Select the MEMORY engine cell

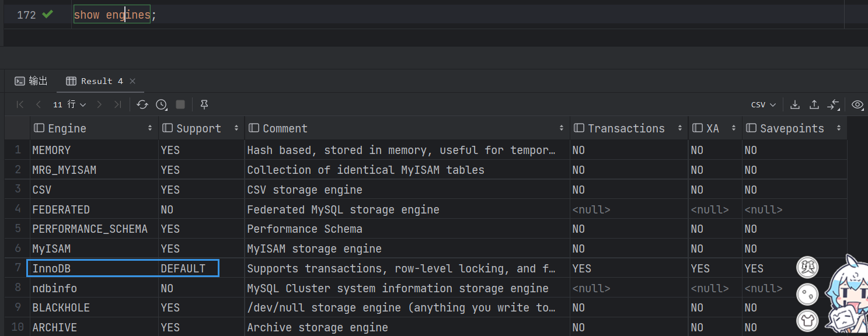(94, 150)
